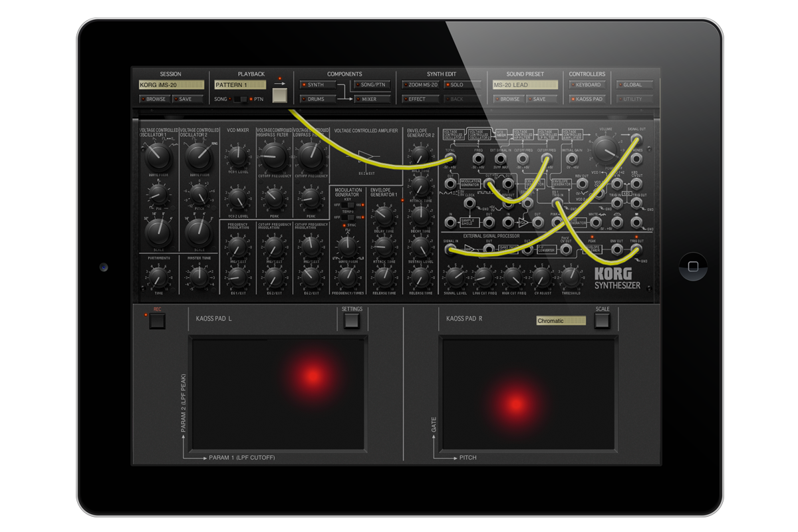Click the WHITE noise output jack
798x532 pixels.
[595, 222]
